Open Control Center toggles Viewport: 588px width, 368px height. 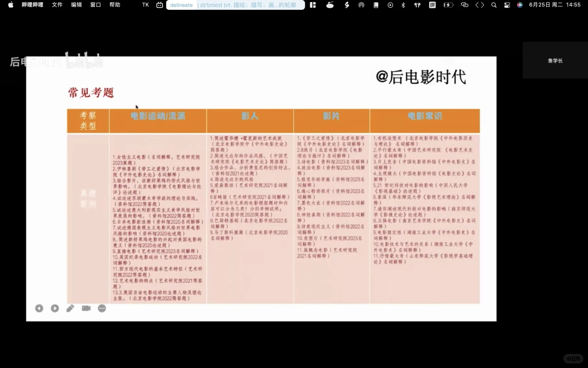pos(507,5)
